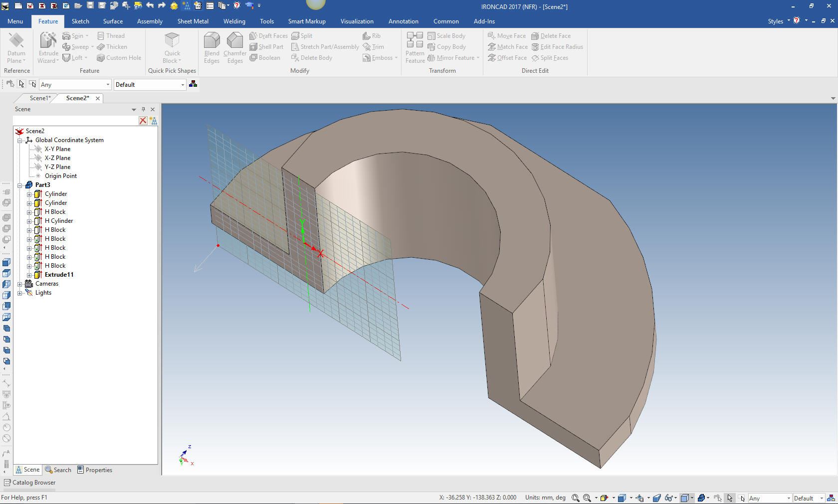Screen dimensions: 838x504
Task: Select the Blend Edges tool
Action: (211, 41)
